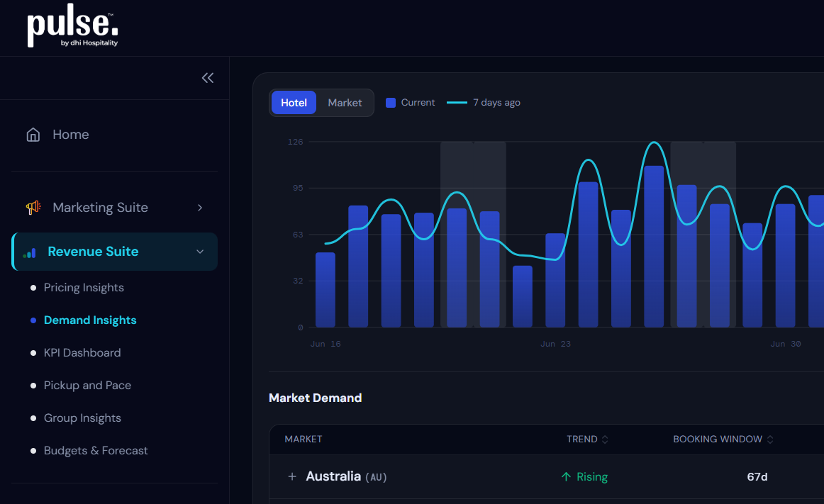Viewport: 824px width, 504px height.
Task: Click the Market column header
Action: pos(304,439)
